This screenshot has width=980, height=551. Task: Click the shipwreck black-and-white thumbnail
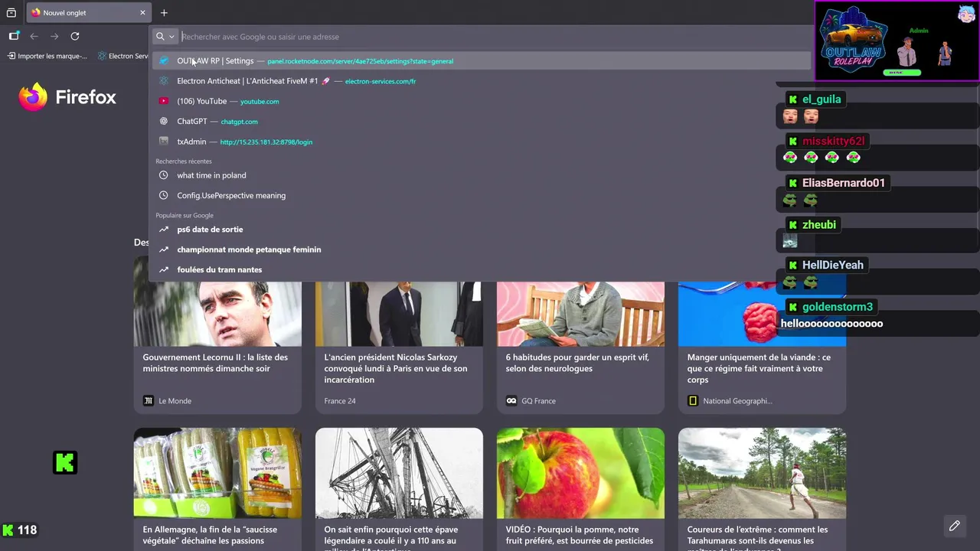coord(399,472)
